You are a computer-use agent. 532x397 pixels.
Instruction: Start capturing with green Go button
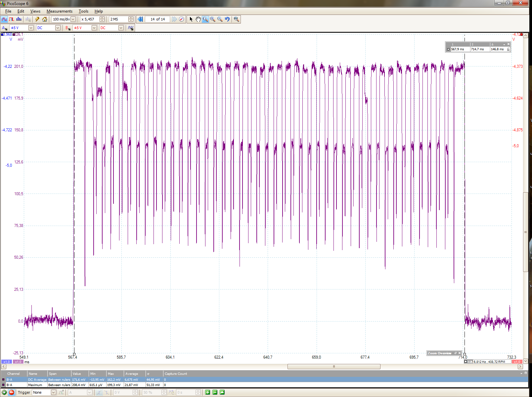[x=4, y=392]
